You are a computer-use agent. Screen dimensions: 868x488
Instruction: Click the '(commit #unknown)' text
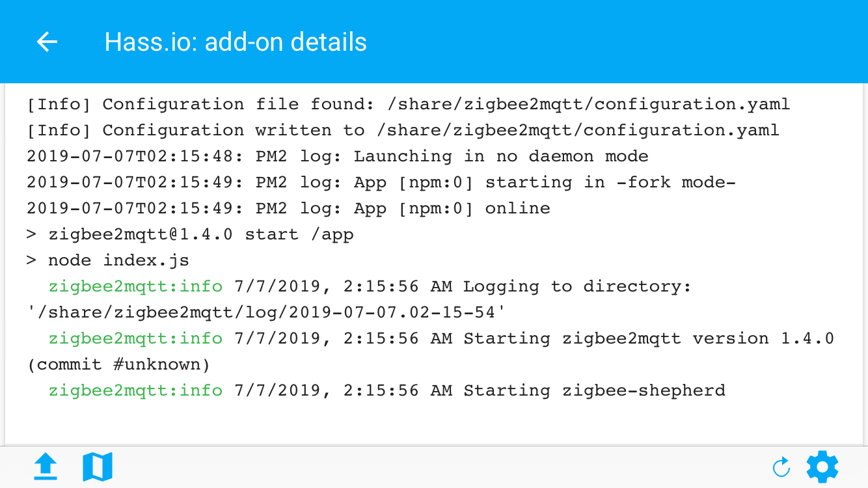118,364
